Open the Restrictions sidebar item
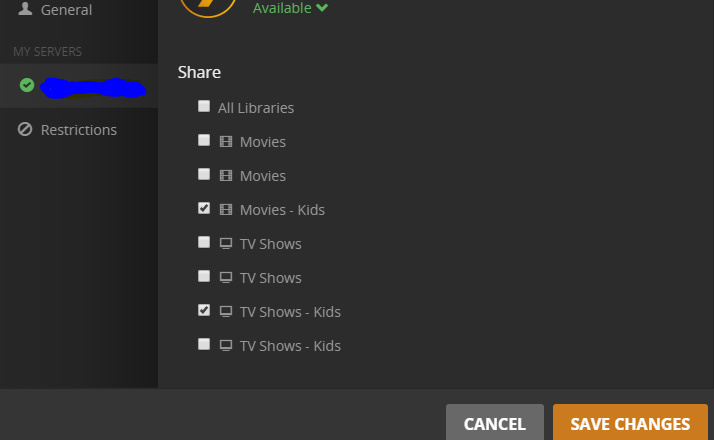 tap(79, 130)
